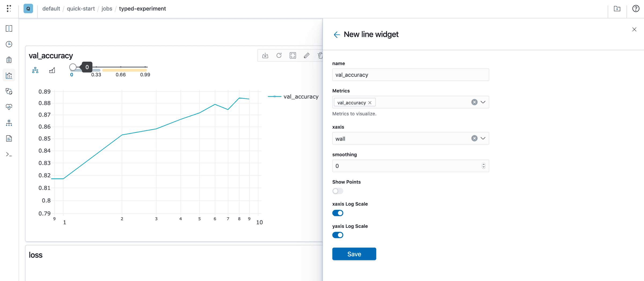Open the run history clock icon

coord(9,44)
